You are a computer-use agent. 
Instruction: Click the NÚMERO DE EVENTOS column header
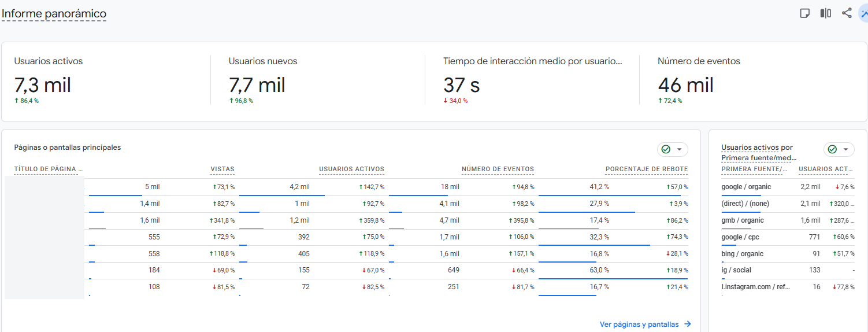498,169
